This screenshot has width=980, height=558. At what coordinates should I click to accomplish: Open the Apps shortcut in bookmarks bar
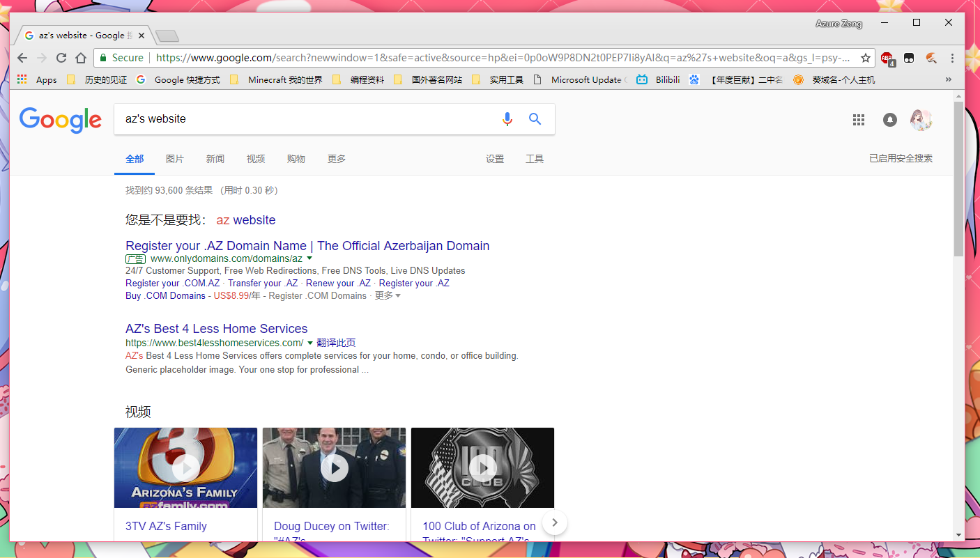(x=37, y=79)
